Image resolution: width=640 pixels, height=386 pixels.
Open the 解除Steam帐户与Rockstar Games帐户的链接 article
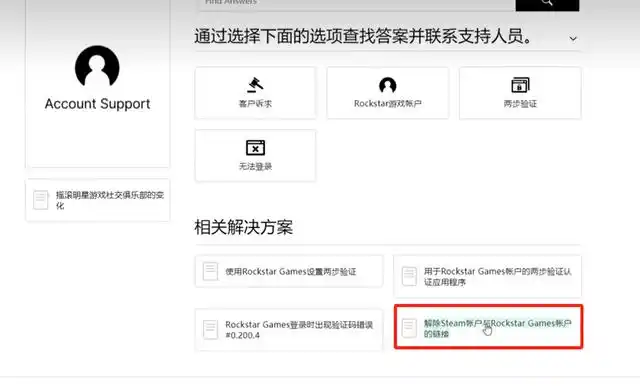[498, 328]
